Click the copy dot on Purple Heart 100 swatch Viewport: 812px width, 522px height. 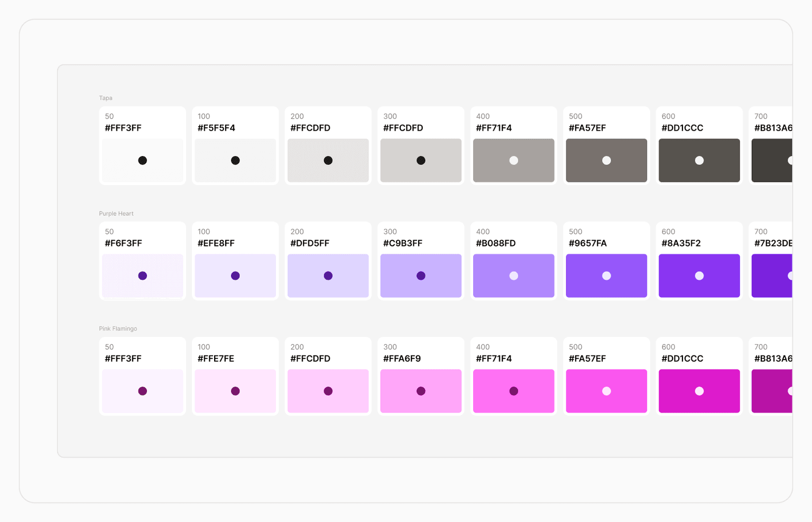coord(235,276)
